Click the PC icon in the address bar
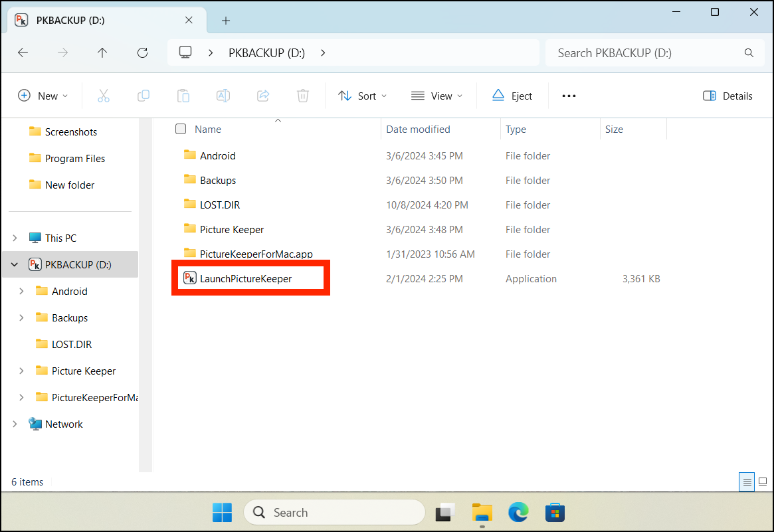774x532 pixels. point(185,52)
